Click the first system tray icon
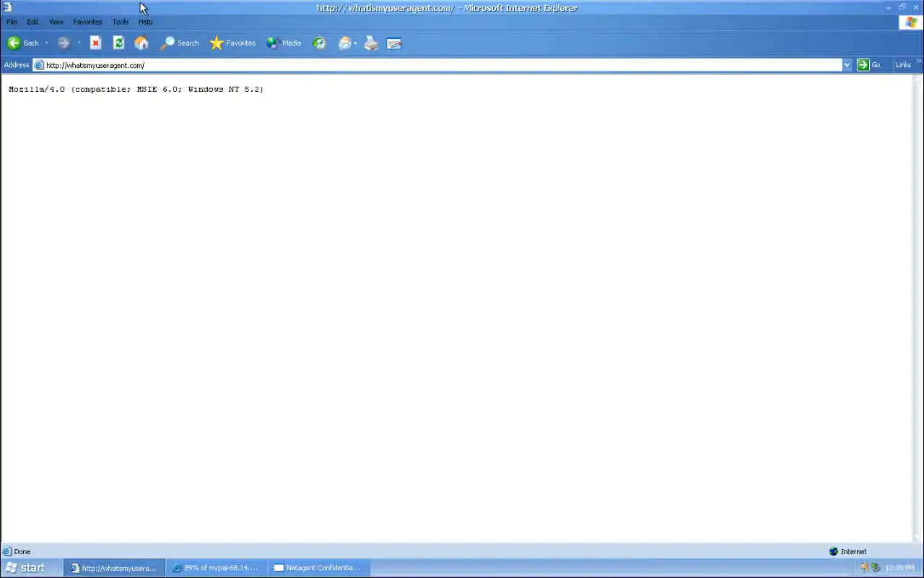924x578 pixels. [865, 568]
